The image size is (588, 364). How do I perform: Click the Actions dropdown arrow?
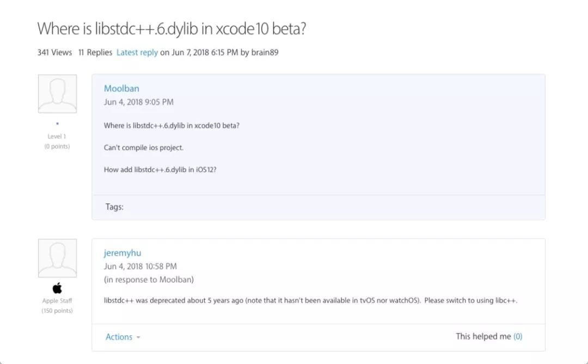tap(138, 337)
